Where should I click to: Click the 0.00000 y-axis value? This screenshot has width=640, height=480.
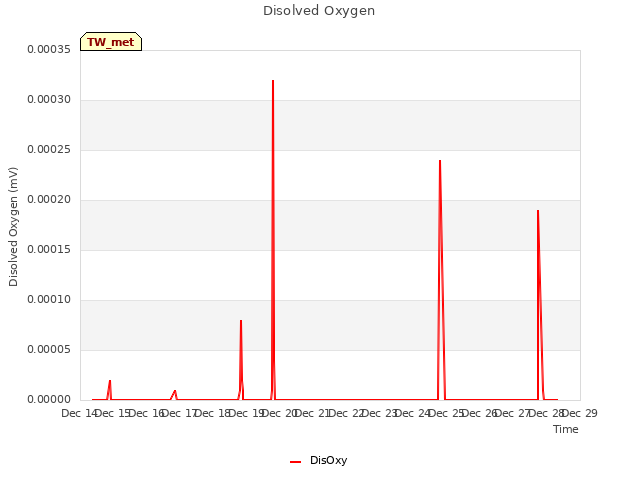49,400
